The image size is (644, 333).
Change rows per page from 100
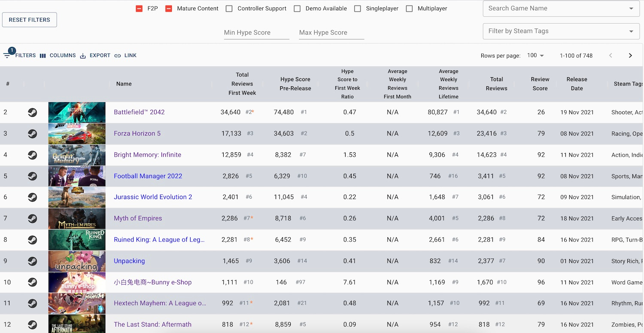coord(535,55)
